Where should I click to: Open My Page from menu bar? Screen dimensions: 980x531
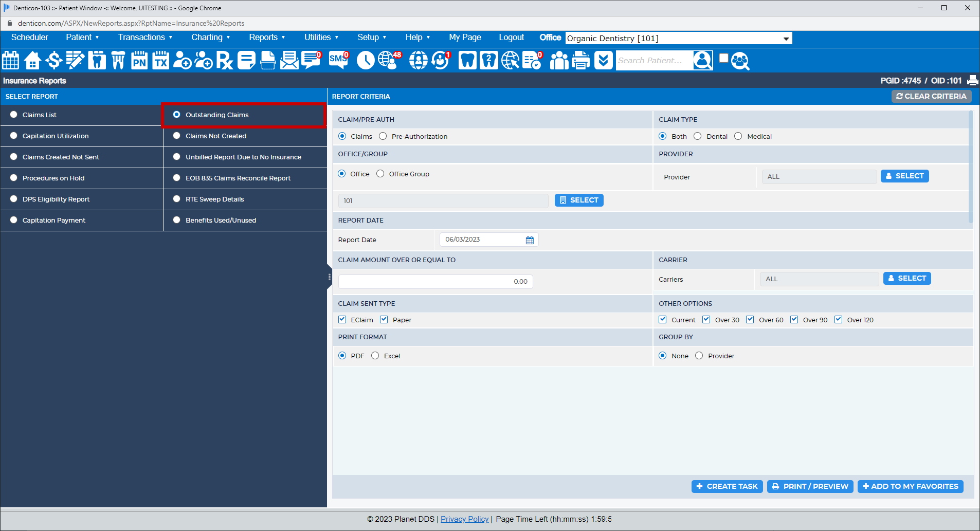[465, 38]
